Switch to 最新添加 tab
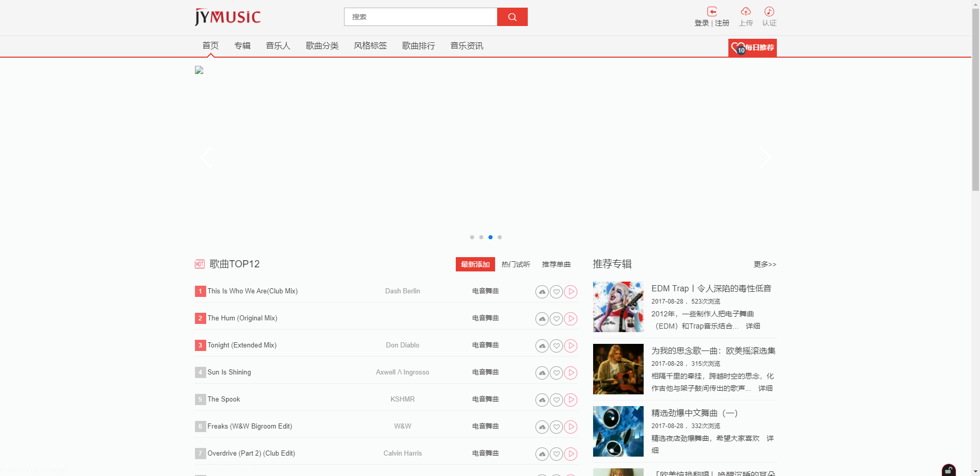The width and height of the screenshot is (980, 476). [475, 264]
